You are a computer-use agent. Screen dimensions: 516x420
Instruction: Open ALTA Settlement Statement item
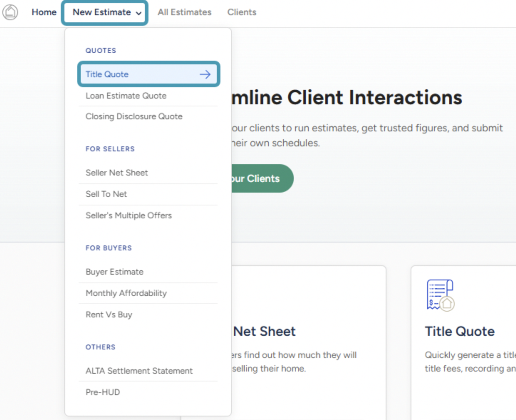[139, 371]
